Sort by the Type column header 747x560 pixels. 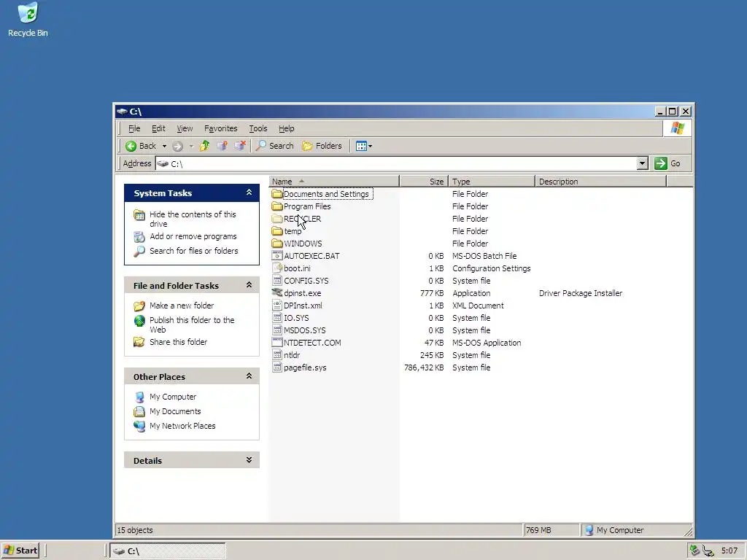[492, 182]
